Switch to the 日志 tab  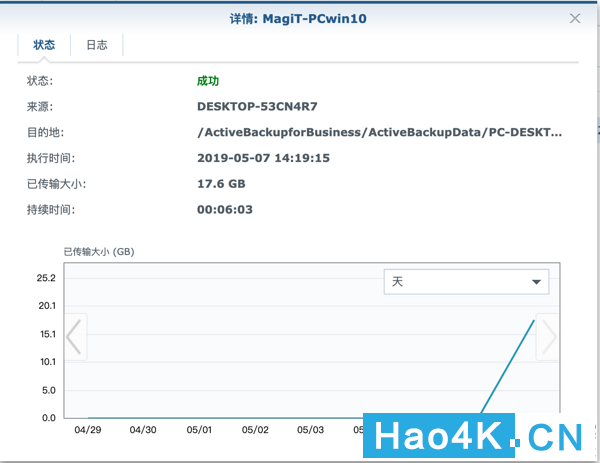click(97, 45)
